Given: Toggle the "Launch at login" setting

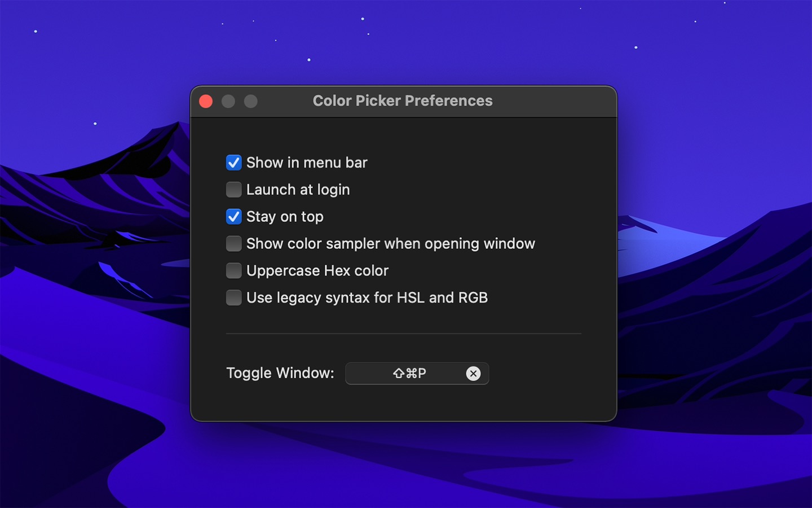Looking at the screenshot, I should (x=233, y=190).
